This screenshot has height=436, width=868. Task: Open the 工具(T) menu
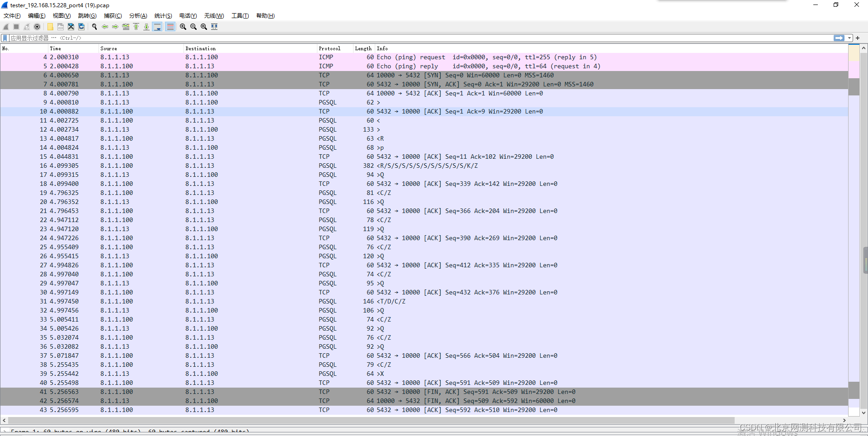point(240,16)
